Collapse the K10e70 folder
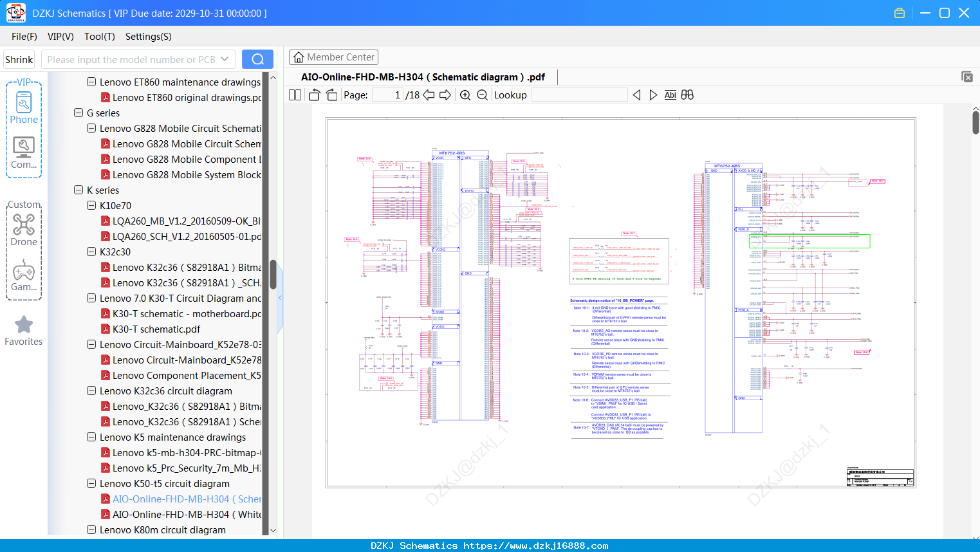This screenshot has height=552, width=980. 91,205
